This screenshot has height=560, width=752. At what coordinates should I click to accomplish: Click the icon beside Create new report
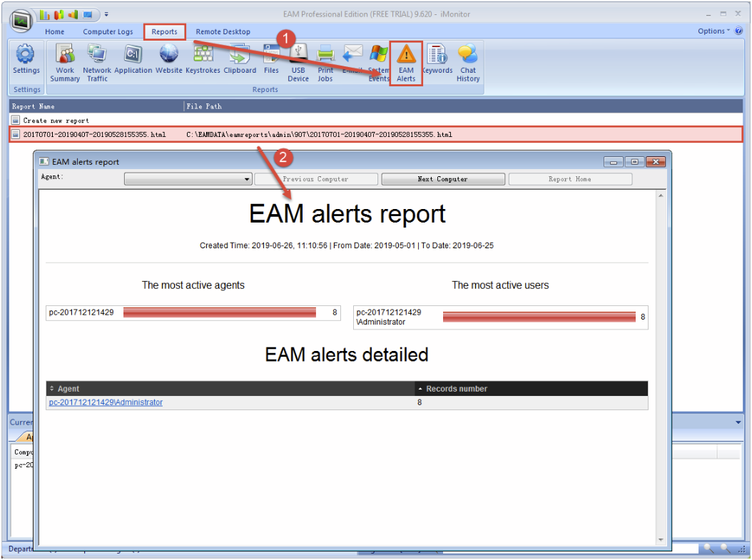coord(16,120)
